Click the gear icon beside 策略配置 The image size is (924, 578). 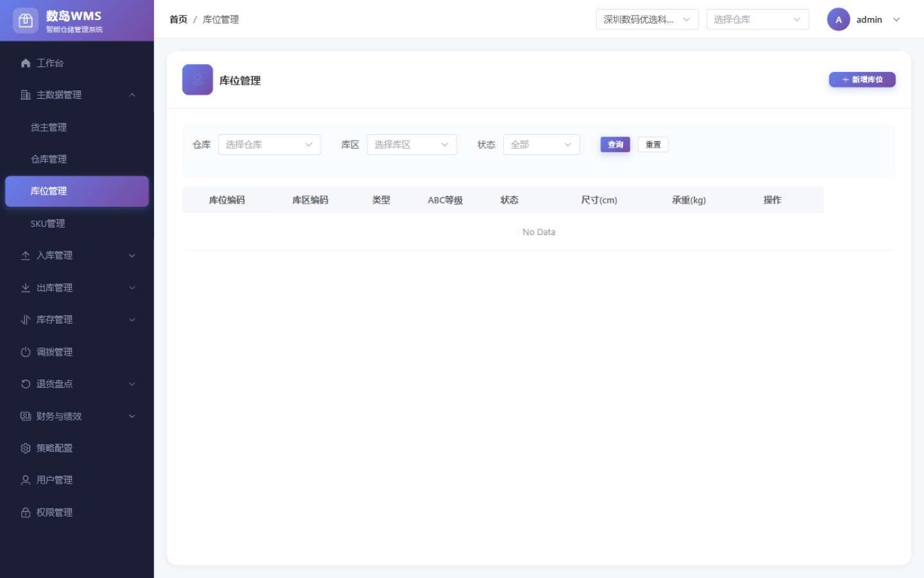click(26, 448)
